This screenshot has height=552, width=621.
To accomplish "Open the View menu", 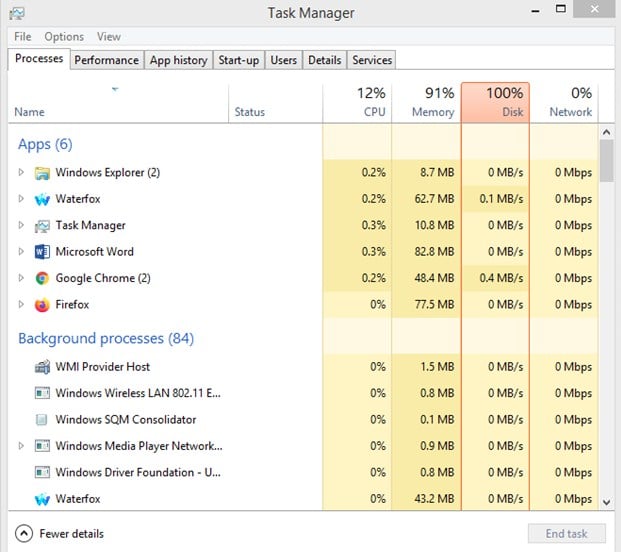I will [109, 36].
